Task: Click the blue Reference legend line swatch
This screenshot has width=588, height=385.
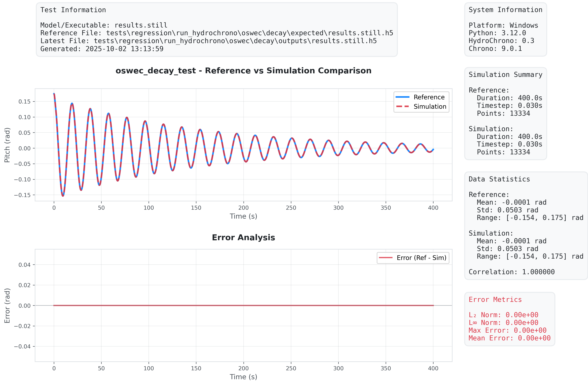Action: click(x=402, y=97)
